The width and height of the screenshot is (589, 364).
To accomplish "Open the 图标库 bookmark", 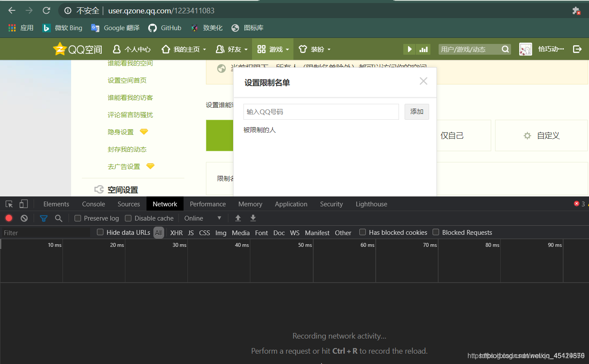I will coord(247,28).
